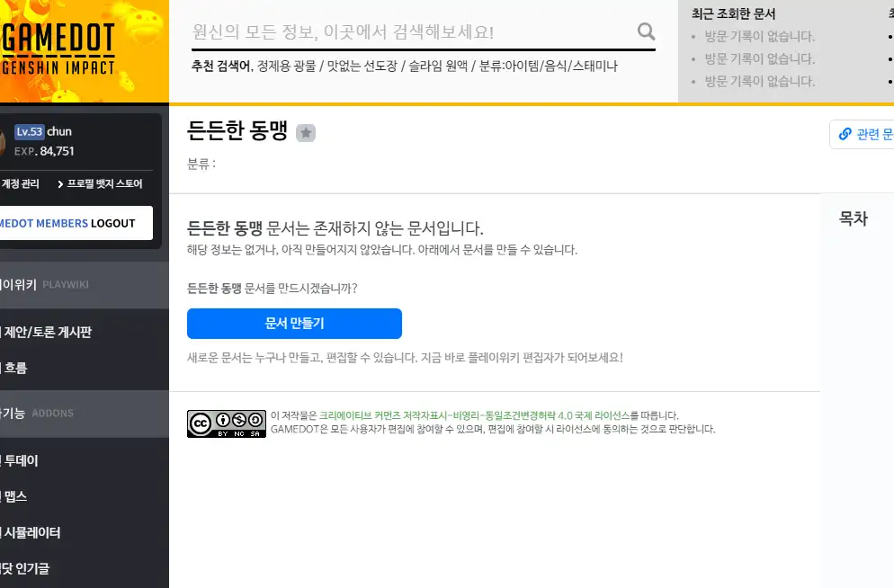Select recommended search term 슬라임 원액
The width and height of the screenshot is (894, 588).
click(438, 67)
